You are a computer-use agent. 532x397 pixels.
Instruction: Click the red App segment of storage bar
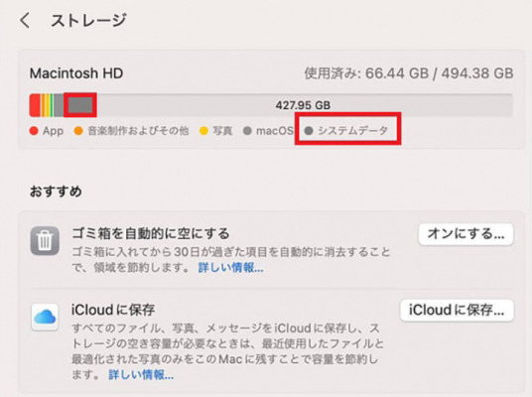(x=35, y=105)
